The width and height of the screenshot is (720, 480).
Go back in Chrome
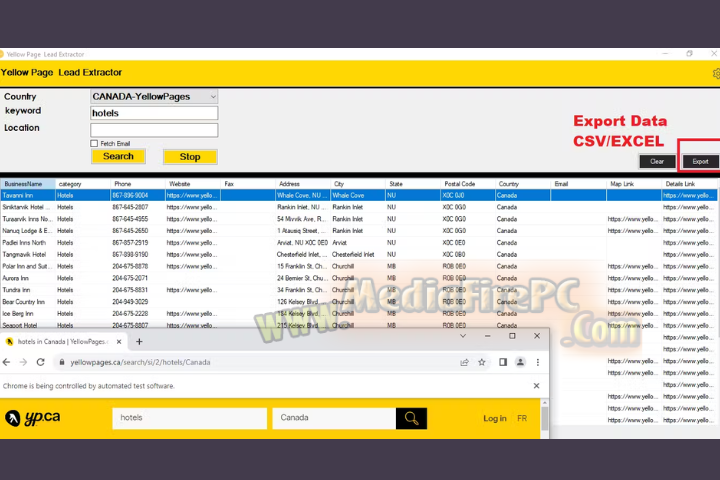6,362
